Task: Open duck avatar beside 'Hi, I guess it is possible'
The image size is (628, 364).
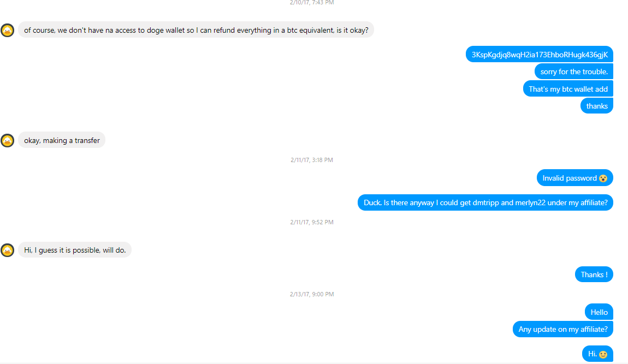Action: pos(7,250)
